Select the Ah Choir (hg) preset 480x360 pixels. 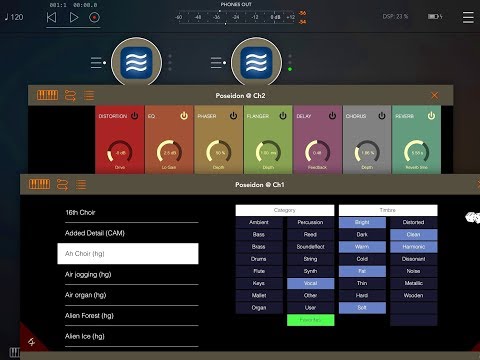[x=128, y=254]
